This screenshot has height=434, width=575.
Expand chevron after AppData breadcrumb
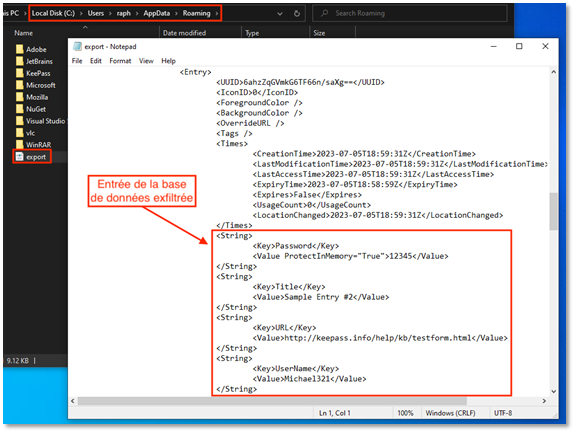(x=176, y=13)
